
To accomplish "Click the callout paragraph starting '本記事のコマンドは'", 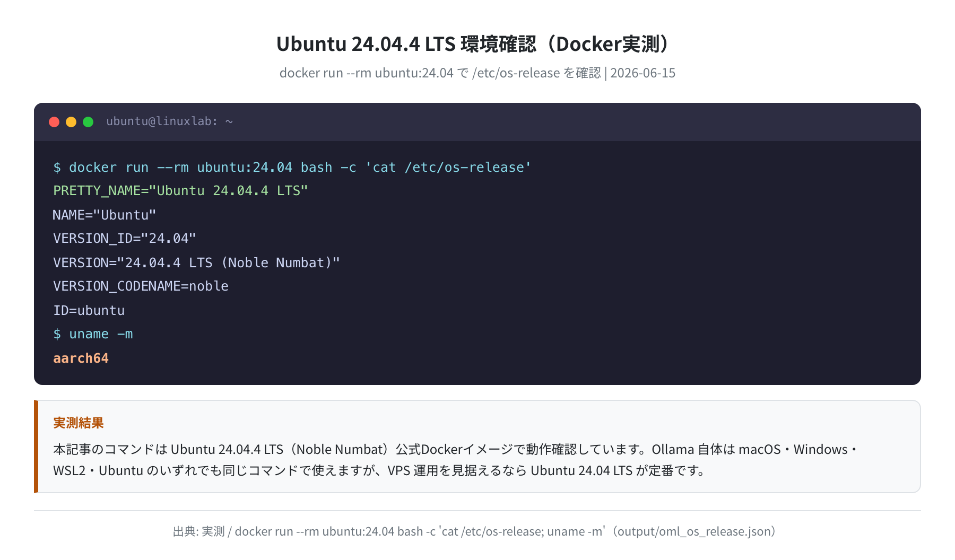I will pos(456,460).
